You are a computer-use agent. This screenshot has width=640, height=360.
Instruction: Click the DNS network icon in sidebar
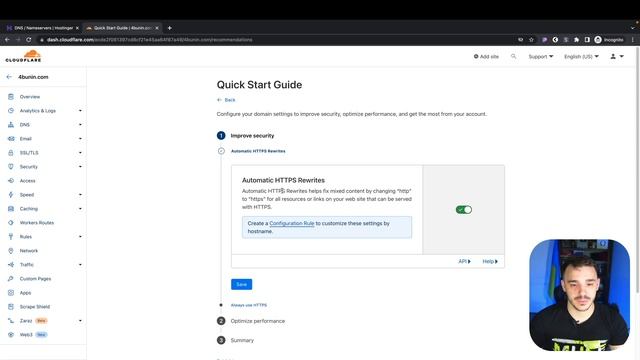11,124
